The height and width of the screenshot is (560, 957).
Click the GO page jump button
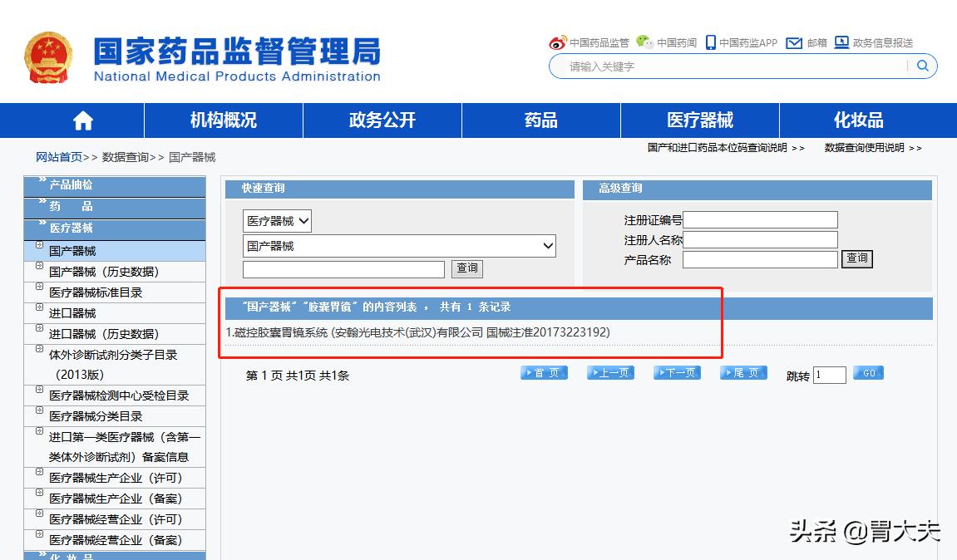tap(867, 373)
